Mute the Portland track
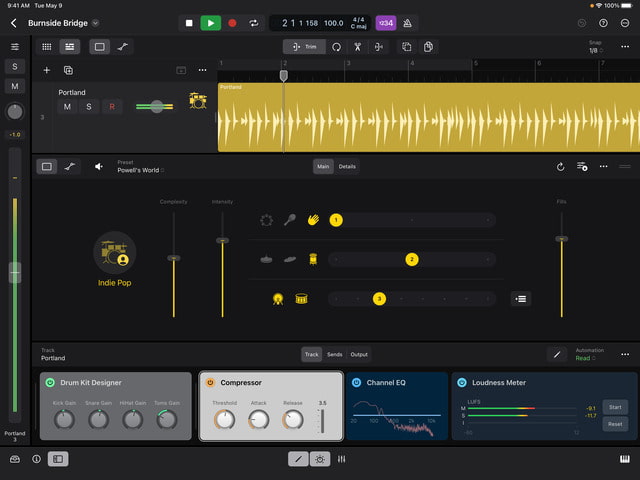This screenshot has height=480, width=640. coord(67,107)
